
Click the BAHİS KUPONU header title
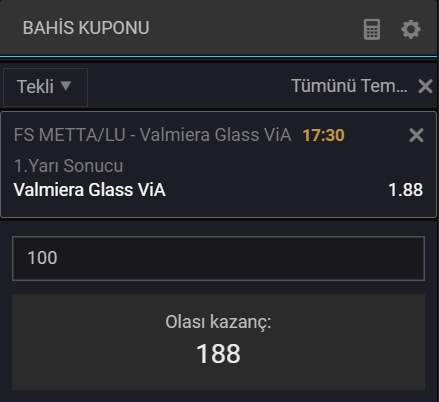(x=86, y=28)
